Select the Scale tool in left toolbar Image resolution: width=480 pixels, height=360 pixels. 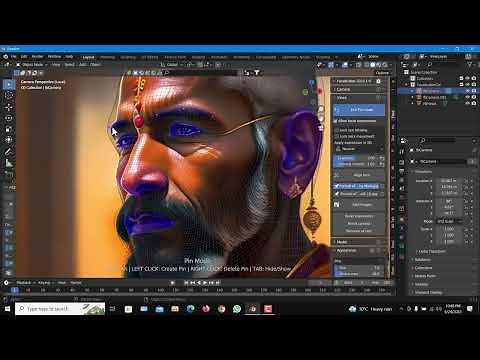click(x=9, y=129)
